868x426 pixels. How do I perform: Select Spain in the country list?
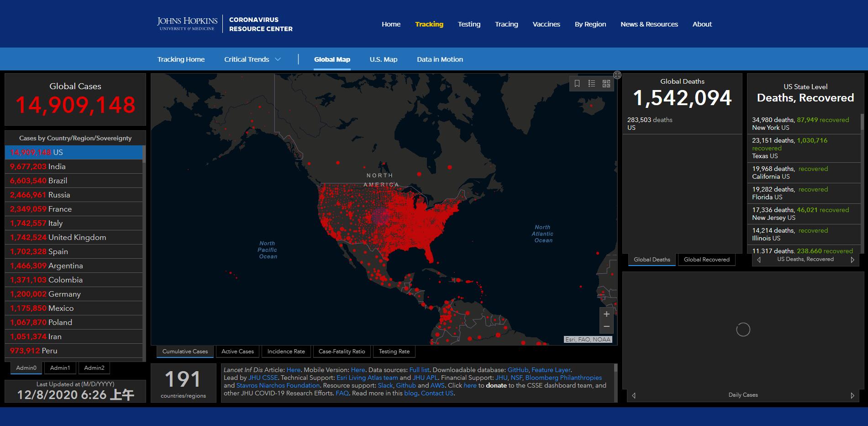[x=74, y=251]
